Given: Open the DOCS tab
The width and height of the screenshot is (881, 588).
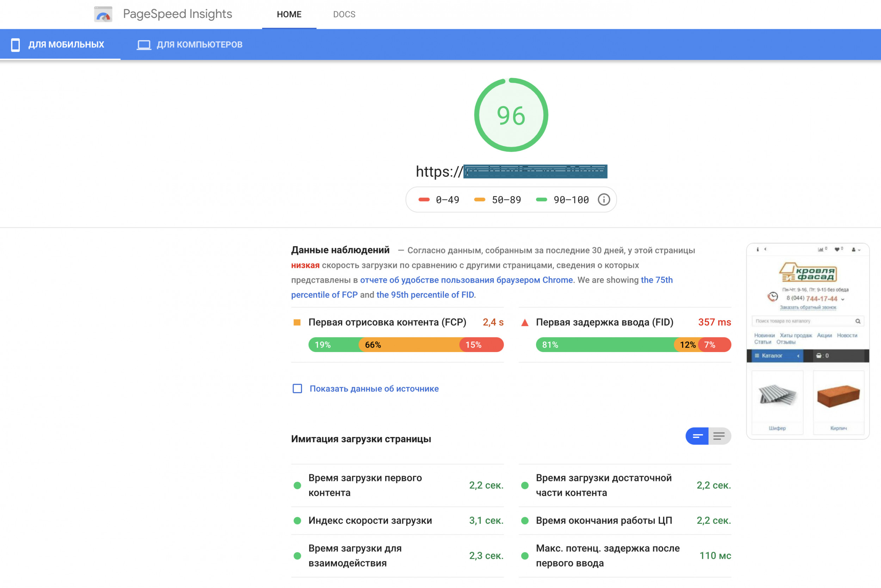Looking at the screenshot, I should point(344,14).
